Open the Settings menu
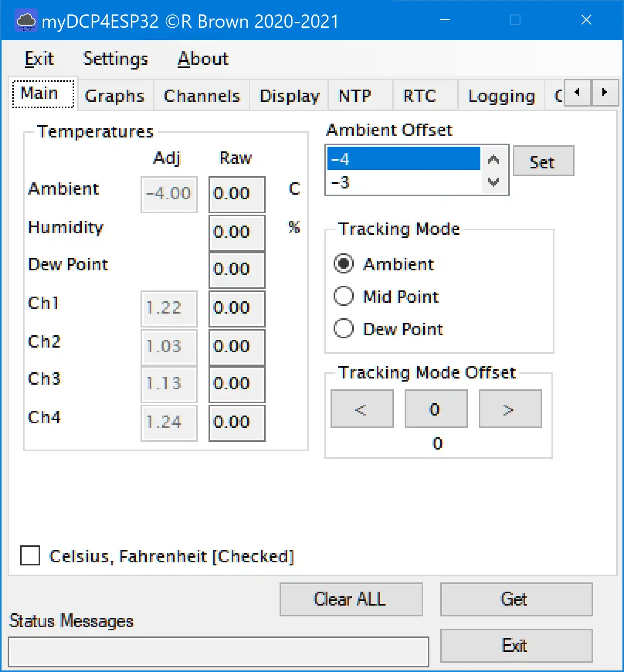Image resolution: width=624 pixels, height=672 pixels. click(115, 59)
